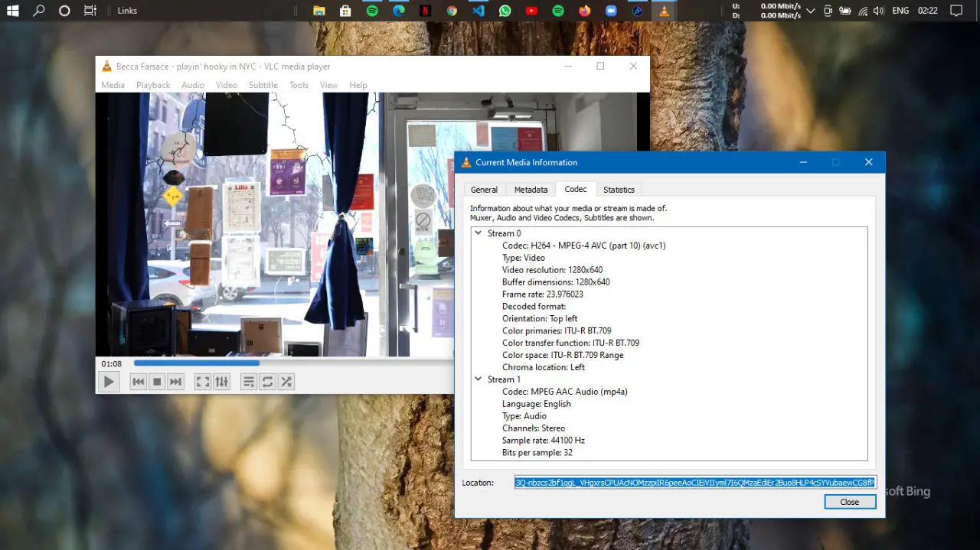Image resolution: width=980 pixels, height=550 pixels.
Task: Skip to next media in VLC
Action: [x=175, y=382]
